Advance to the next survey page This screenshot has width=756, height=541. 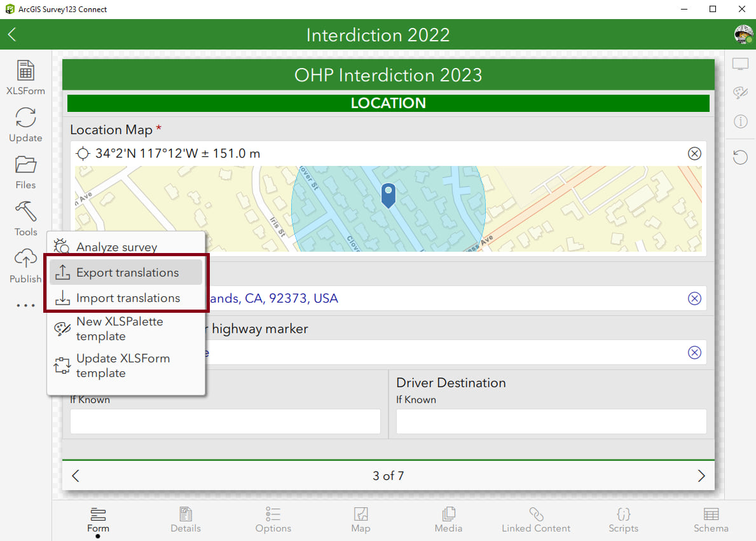click(x=701, y=475)
